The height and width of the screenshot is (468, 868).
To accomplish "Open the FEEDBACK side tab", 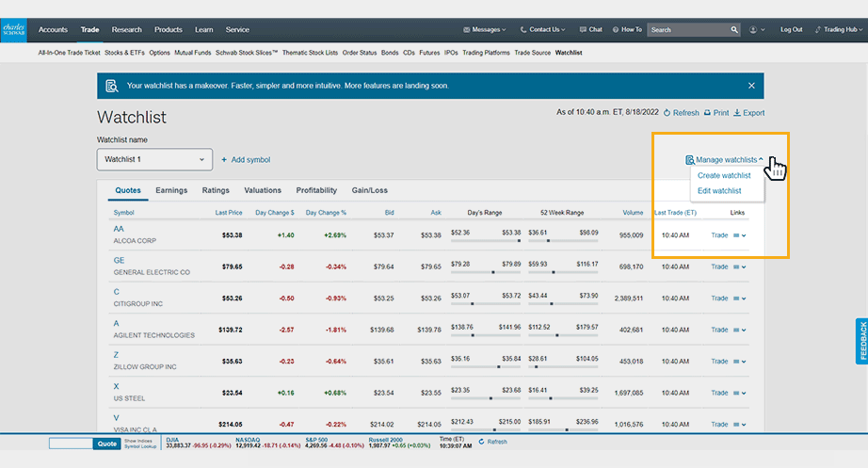I will tap(862, 341).
